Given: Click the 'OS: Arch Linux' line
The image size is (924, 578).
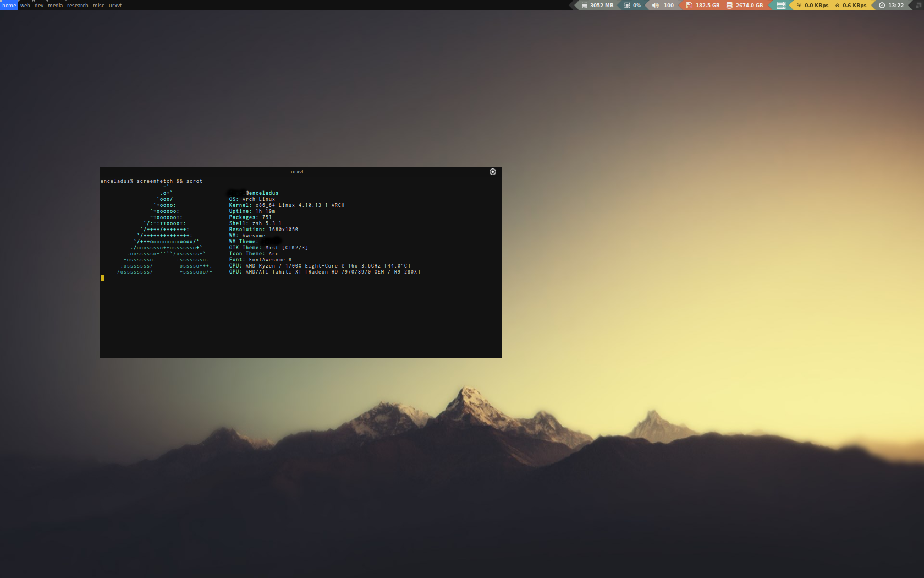Looking at the screenshot, I should click(x=252, y=199).
